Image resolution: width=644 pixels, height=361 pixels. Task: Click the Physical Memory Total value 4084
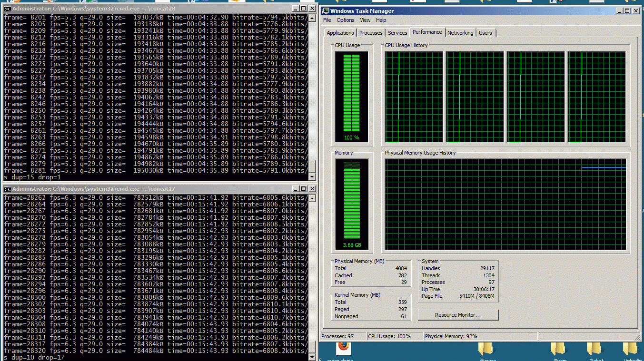[401, 268]
